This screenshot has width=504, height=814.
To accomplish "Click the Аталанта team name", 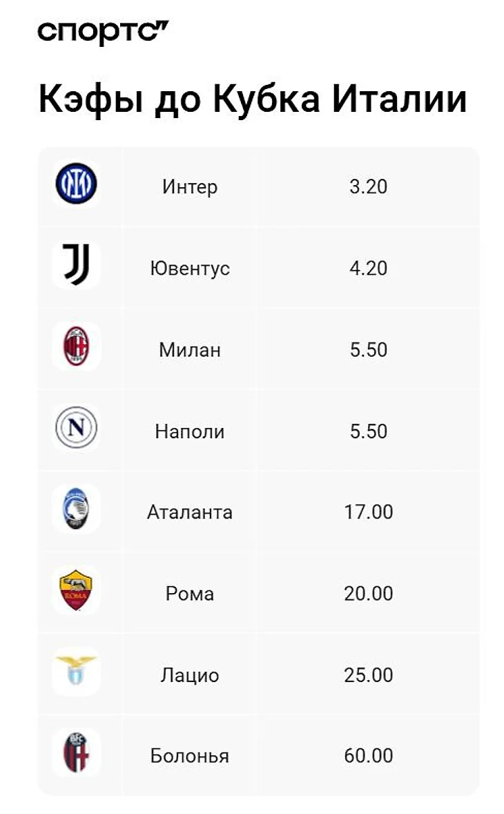I will (x=190, y=512).
